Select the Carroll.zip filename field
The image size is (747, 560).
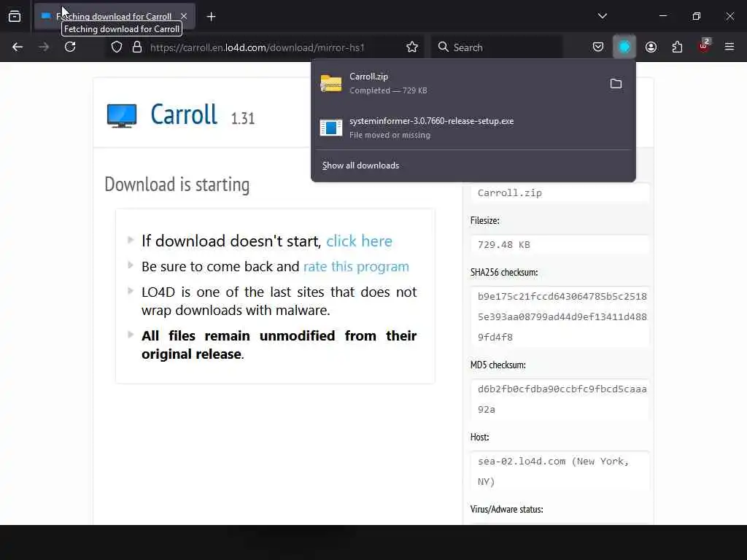(x=560, y=192)
